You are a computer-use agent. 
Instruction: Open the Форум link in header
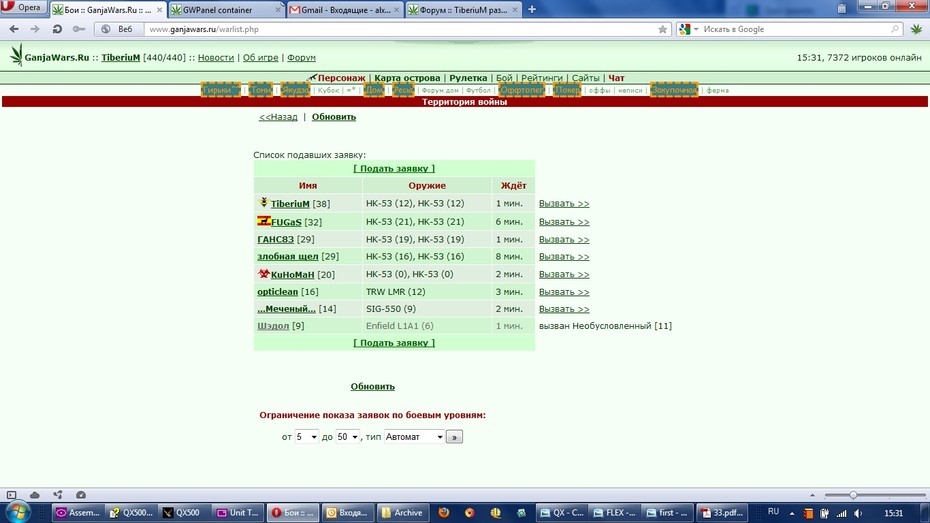(x=301, y=58)
